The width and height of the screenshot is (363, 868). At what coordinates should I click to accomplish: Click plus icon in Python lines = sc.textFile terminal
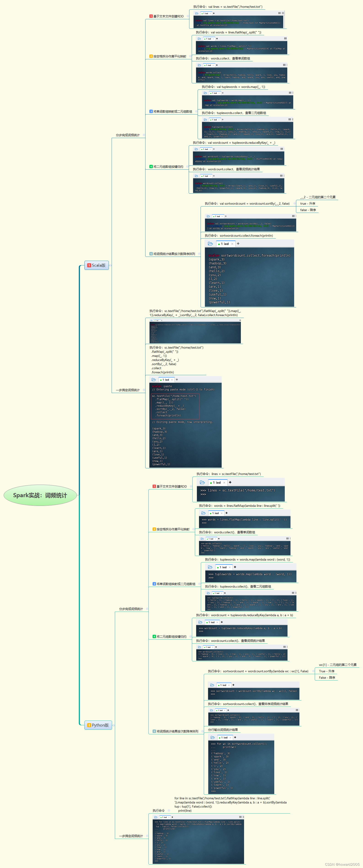tap(230, 483)
